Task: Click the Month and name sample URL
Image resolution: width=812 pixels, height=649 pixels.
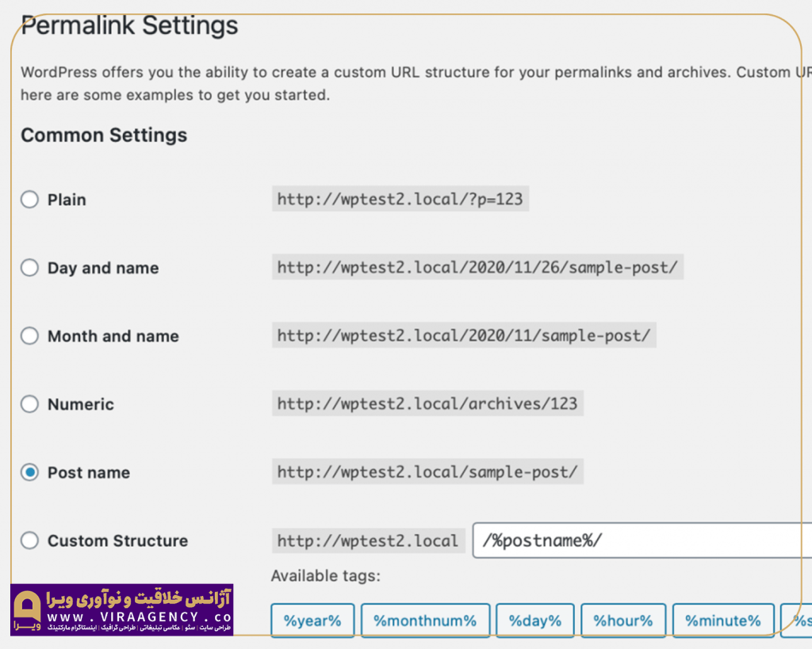Action: point(463,336)
